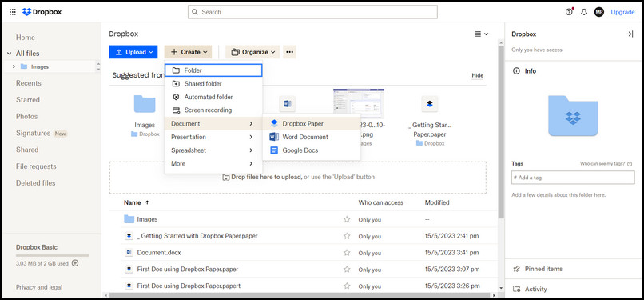Open the Upload dropdown button
This screenshot has width=644, height=300.
click(133, 52)
